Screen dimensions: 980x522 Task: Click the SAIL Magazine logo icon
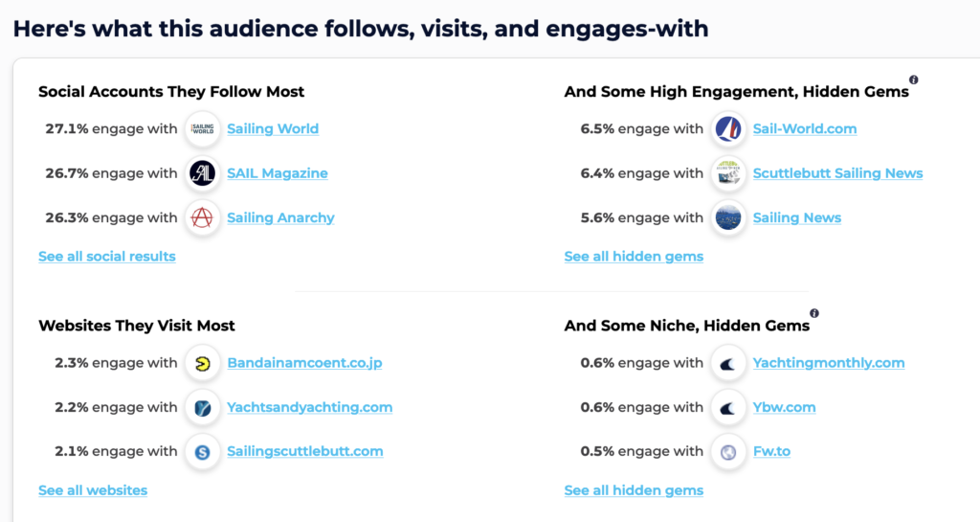(x=202, y=173)
